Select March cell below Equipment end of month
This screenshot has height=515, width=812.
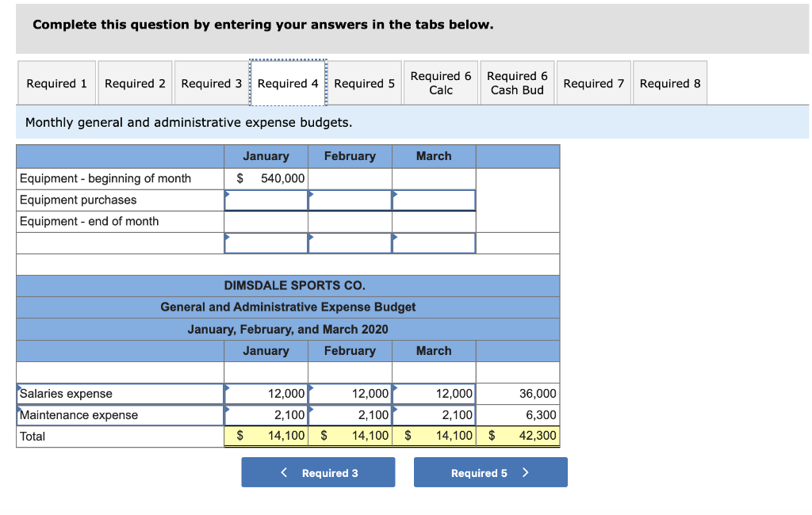pyautogui.click(x=434, y=243)
